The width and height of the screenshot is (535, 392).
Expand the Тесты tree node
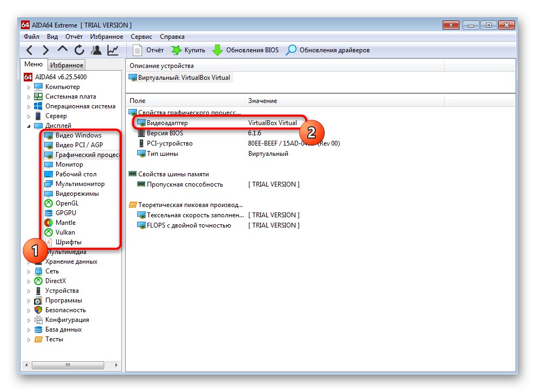[x=29, y=340]
